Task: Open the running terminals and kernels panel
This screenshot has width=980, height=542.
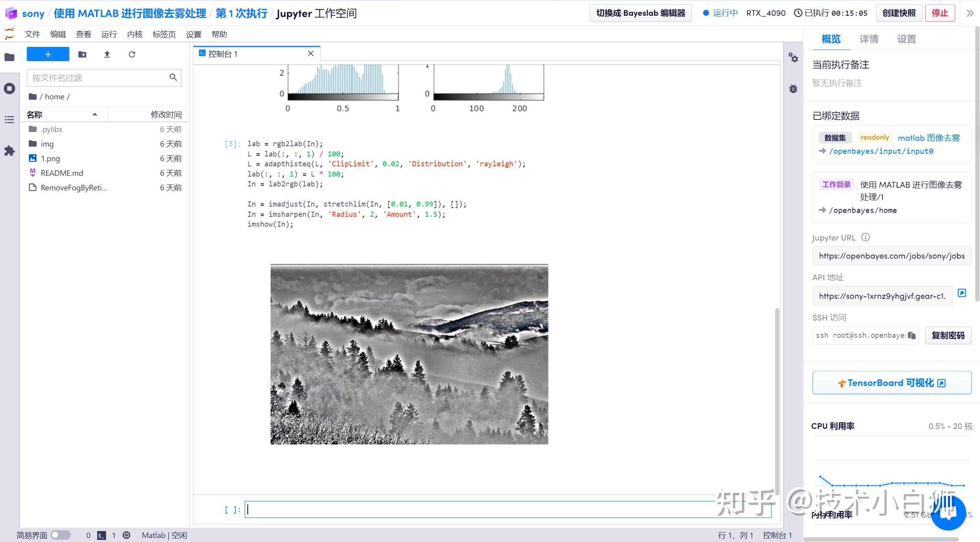Action: 9,88
